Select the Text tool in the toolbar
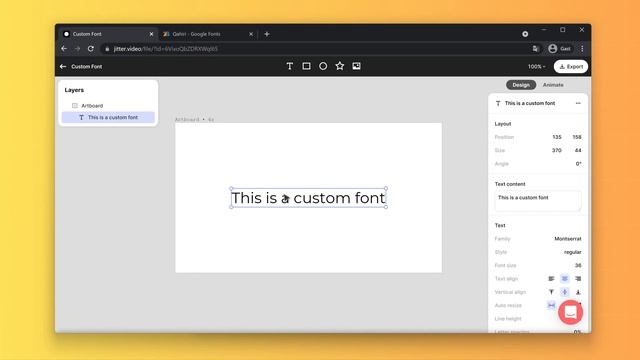Screen dimensions: 640x360 tap(289, 66)
